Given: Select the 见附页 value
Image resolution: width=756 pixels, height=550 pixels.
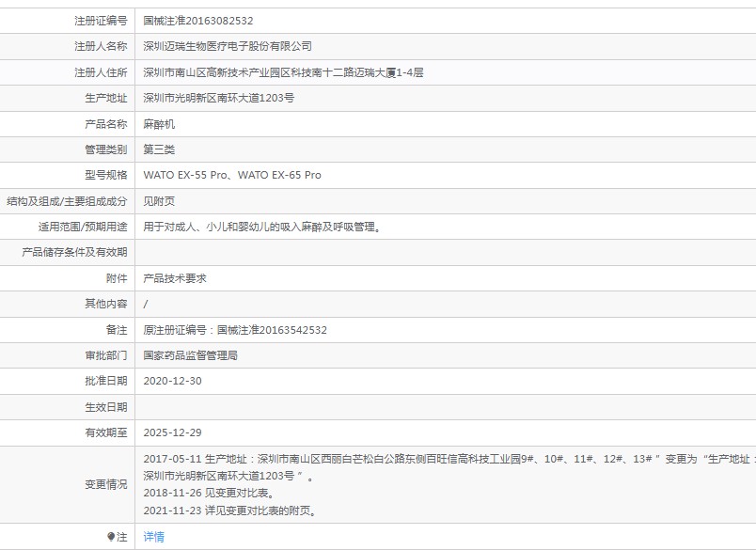Looking at the screenshot, I should tap(159, 201).
